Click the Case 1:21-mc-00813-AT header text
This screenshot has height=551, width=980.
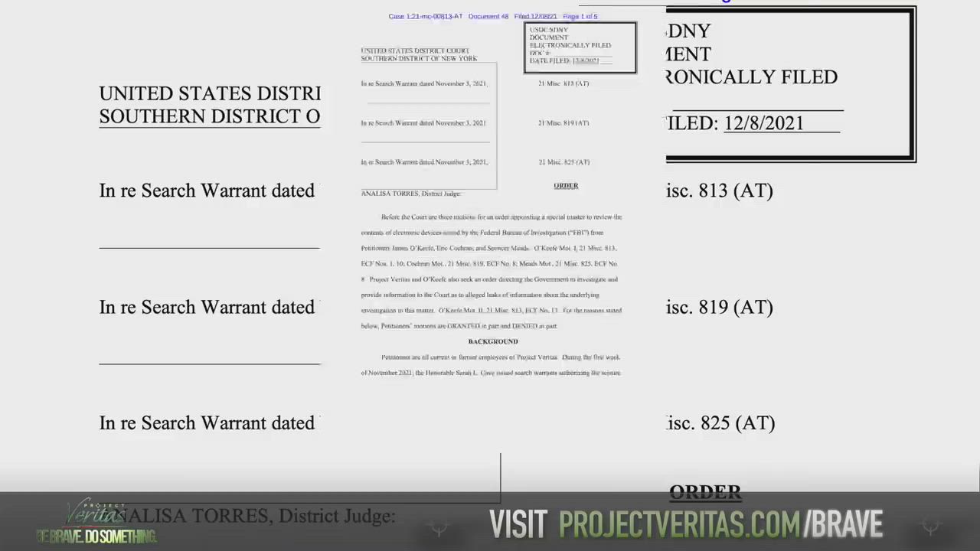[425, 16]
